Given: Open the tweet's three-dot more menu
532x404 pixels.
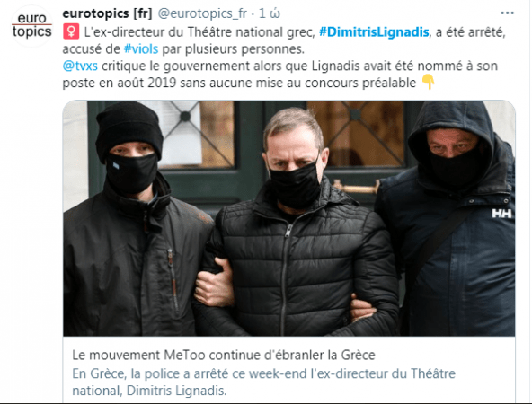Looking at the screenshot, I should tap(507, 13).
